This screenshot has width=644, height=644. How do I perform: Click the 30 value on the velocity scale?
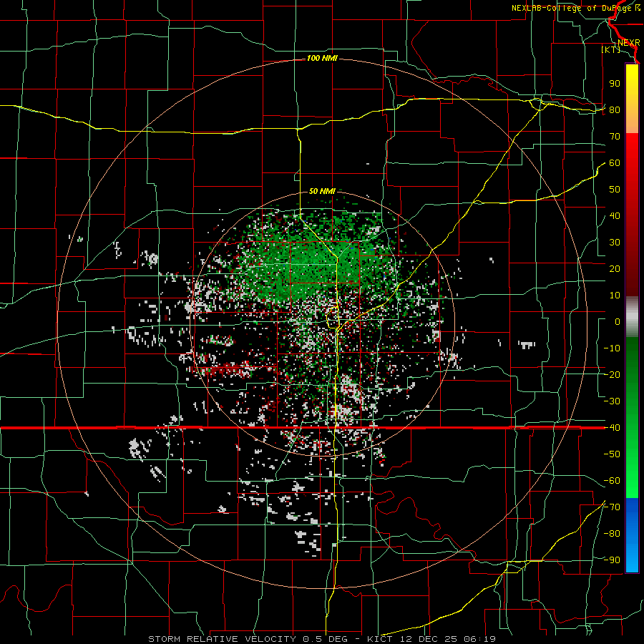coord(615,243)
